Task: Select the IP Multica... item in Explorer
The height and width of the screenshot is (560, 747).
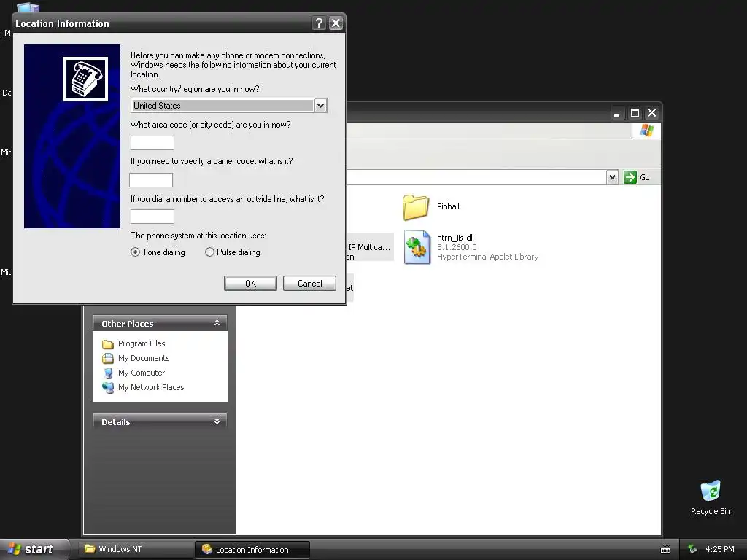Action: (369, 247)
